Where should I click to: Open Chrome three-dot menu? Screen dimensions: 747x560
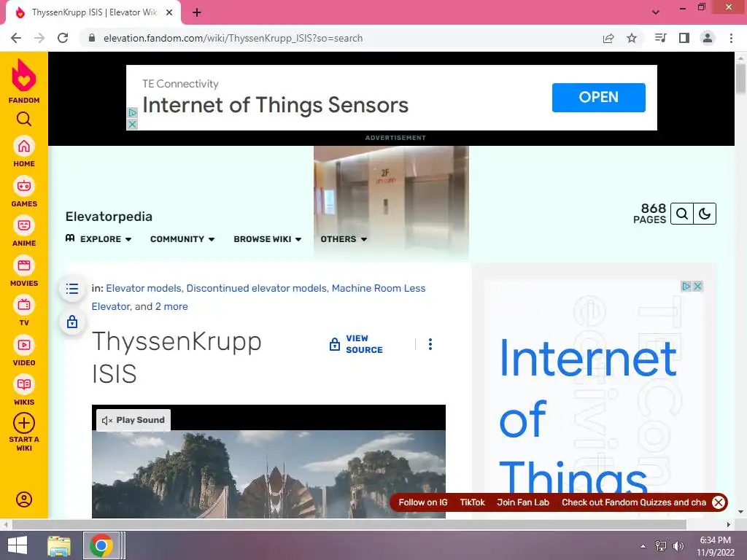pos(731,38)
